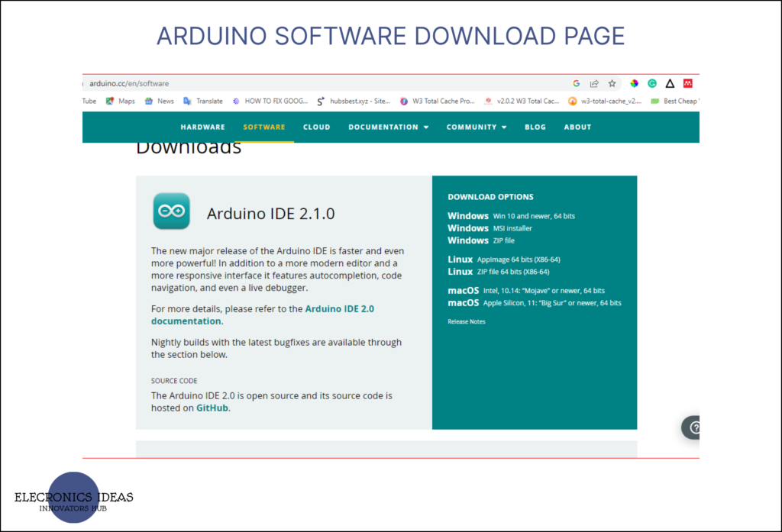This screenshot has height=532, width=782.
Task: Open the BLOG nav item
Action: [535, 127]
